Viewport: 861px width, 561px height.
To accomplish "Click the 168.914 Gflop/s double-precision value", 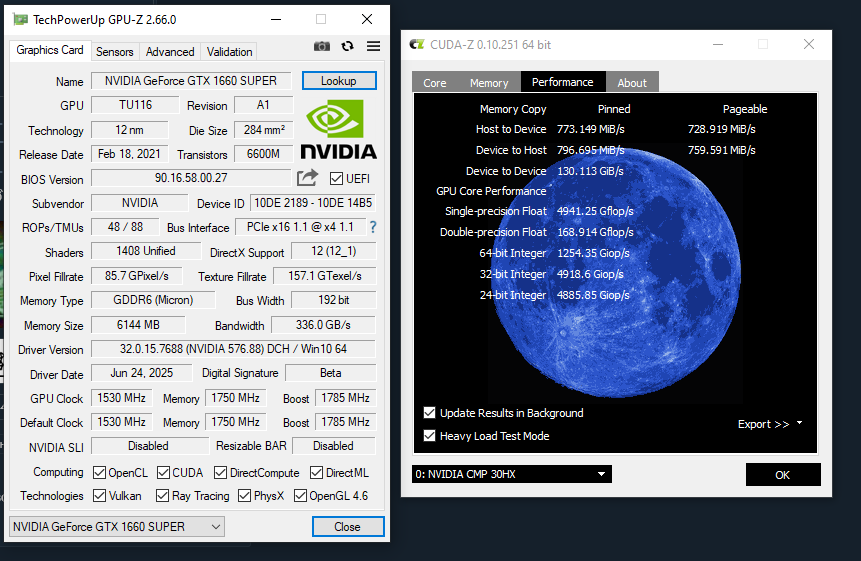I will [595, 232].
